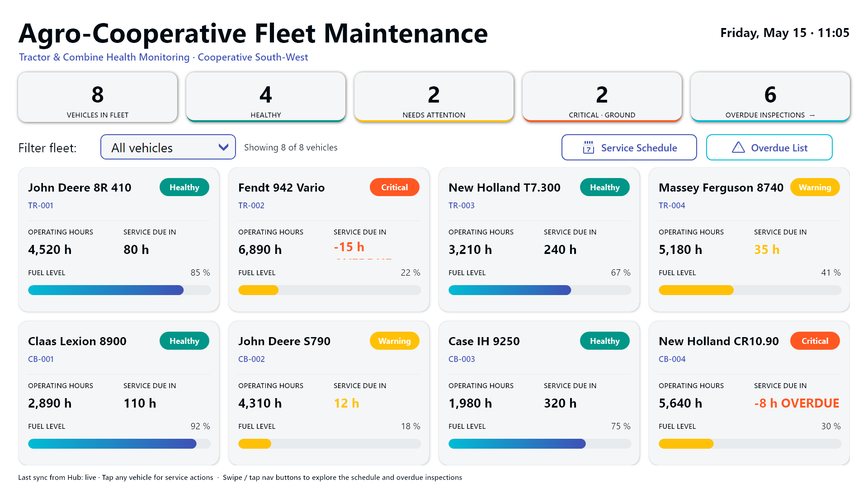Click the 320 h service due value
The image size is (868, 488).
(560, 404)
